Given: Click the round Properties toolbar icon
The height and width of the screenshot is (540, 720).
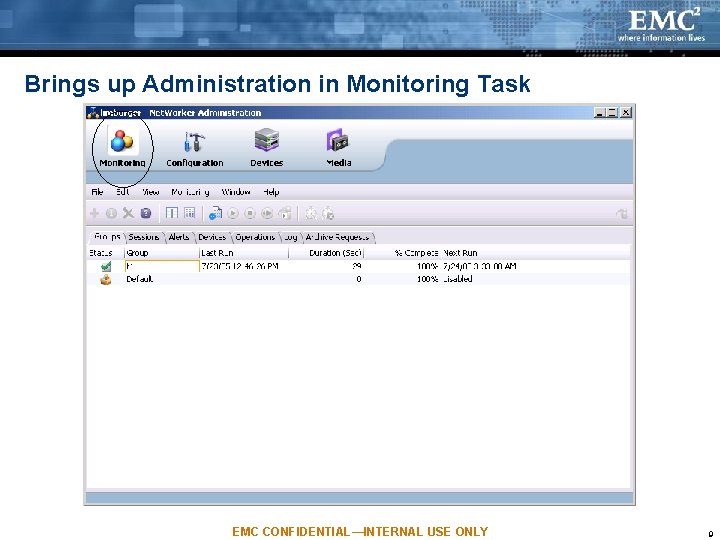Looking at the screenshot, I should 111,213.
